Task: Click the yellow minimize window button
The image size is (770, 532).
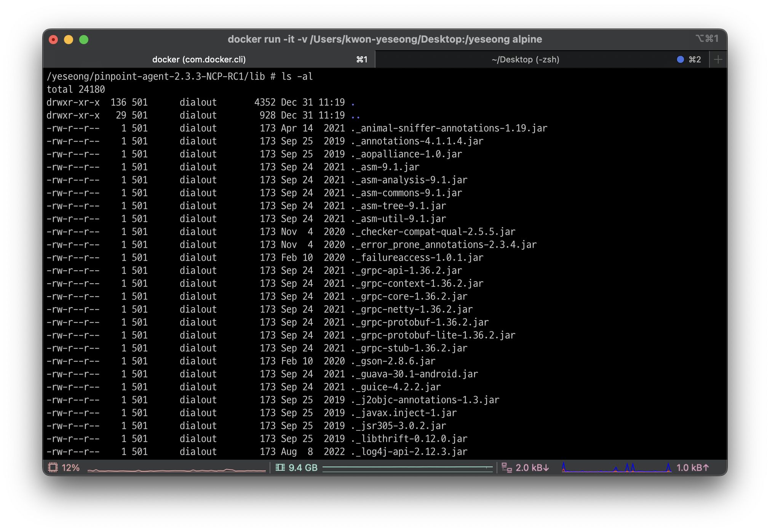Action: click(69, 40)
